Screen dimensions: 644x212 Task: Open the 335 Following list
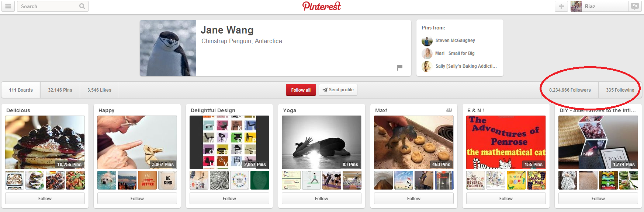click(620, 90)
